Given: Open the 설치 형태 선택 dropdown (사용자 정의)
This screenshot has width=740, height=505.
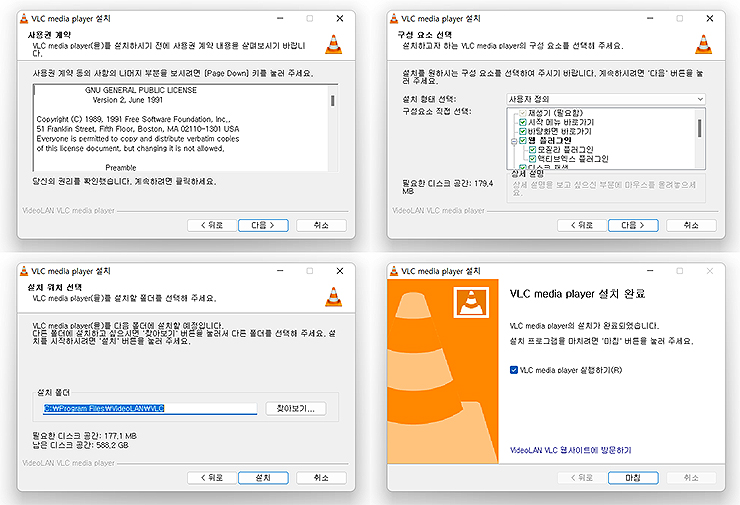Looking at the screenshot, I should 605,99.
